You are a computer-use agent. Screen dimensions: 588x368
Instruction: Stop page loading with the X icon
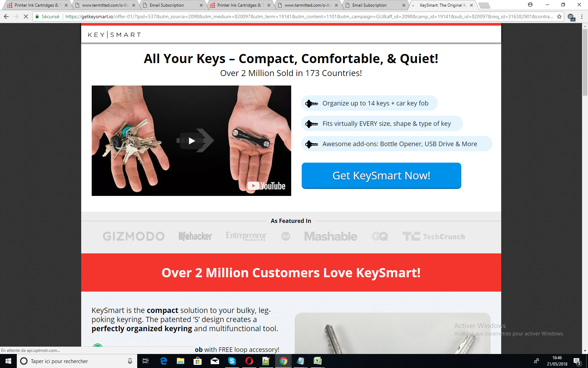26,16
